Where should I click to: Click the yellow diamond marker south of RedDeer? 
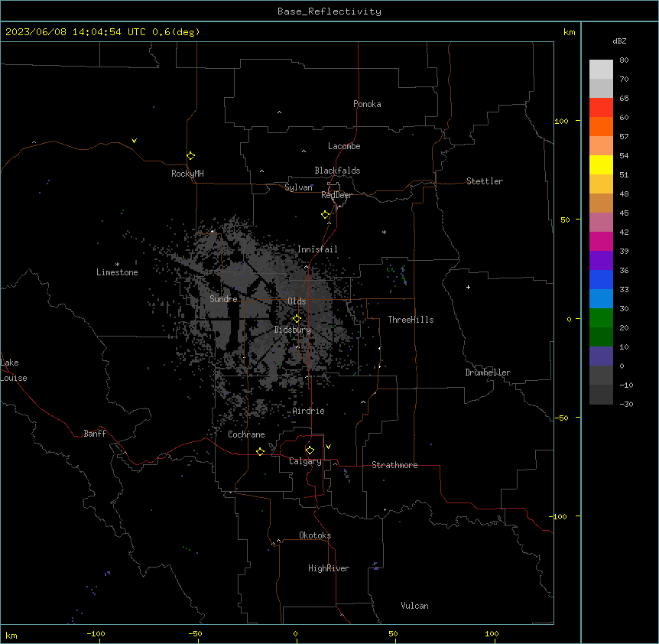[x=325, y=215]
